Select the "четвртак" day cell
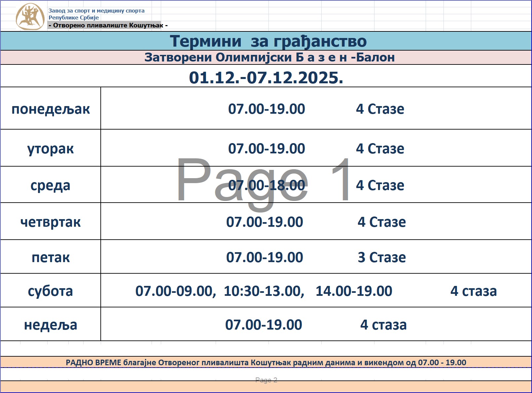Viewport: 532px width, 393px height. (51, 222)
